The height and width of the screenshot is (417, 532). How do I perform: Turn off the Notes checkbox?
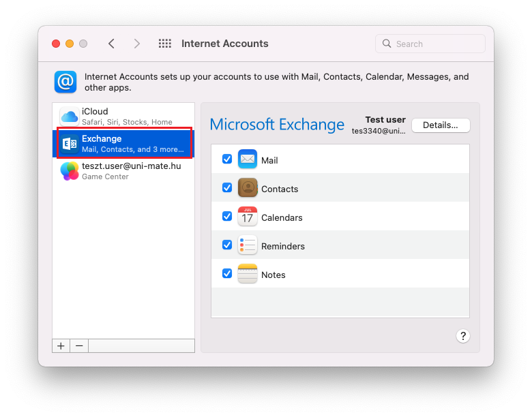coord(227,274)
